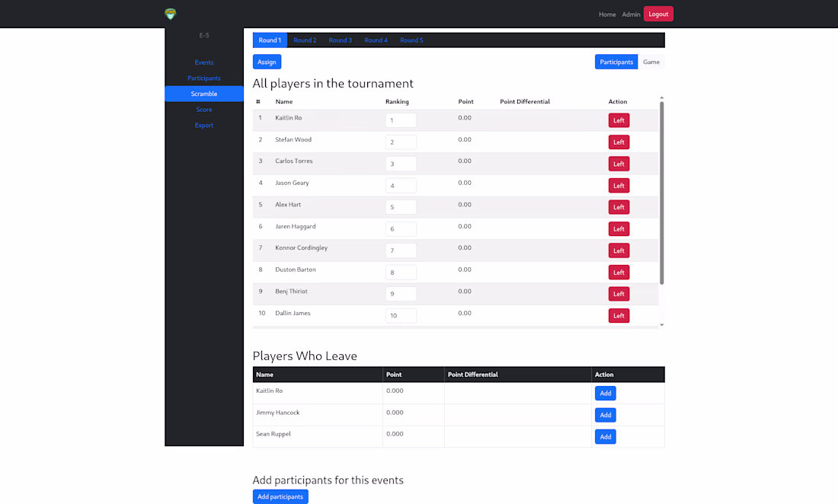Click the scrollbar down arrow of players table

pos(661,324)
